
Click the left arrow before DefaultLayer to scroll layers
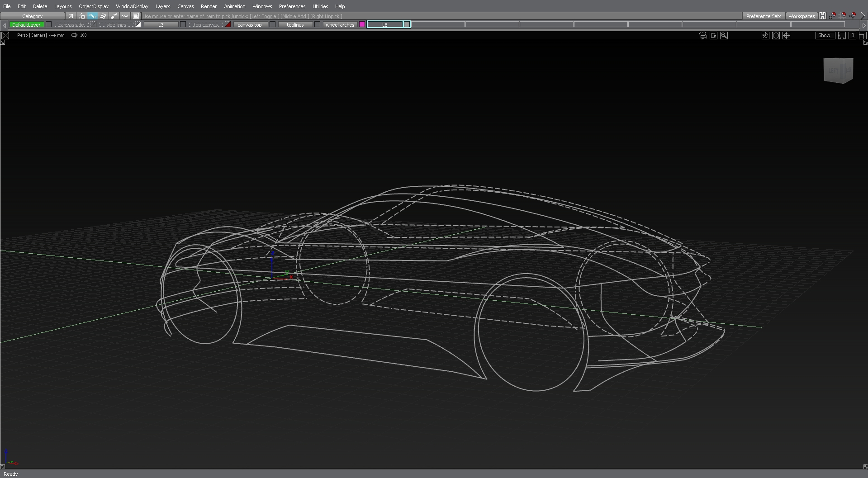click(4, 25)
